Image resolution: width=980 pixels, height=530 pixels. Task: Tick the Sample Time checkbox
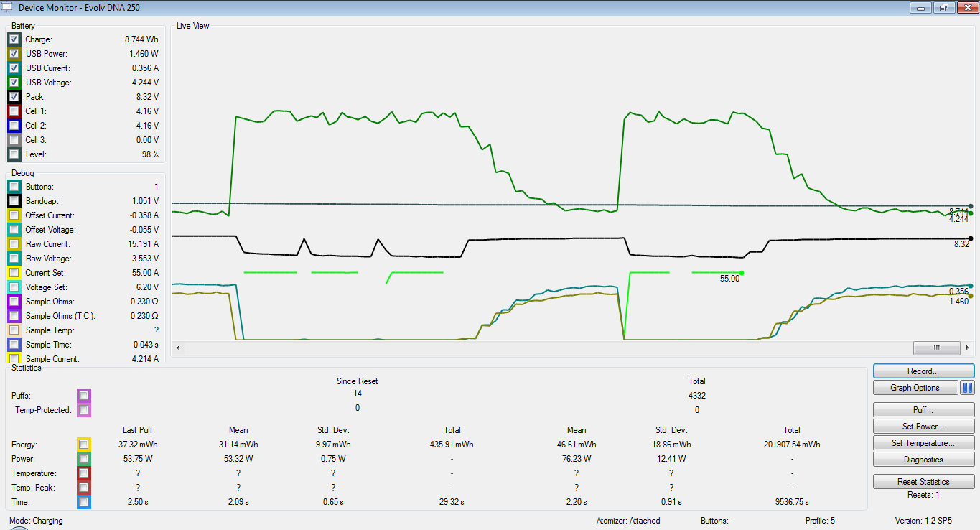(14, 345)
